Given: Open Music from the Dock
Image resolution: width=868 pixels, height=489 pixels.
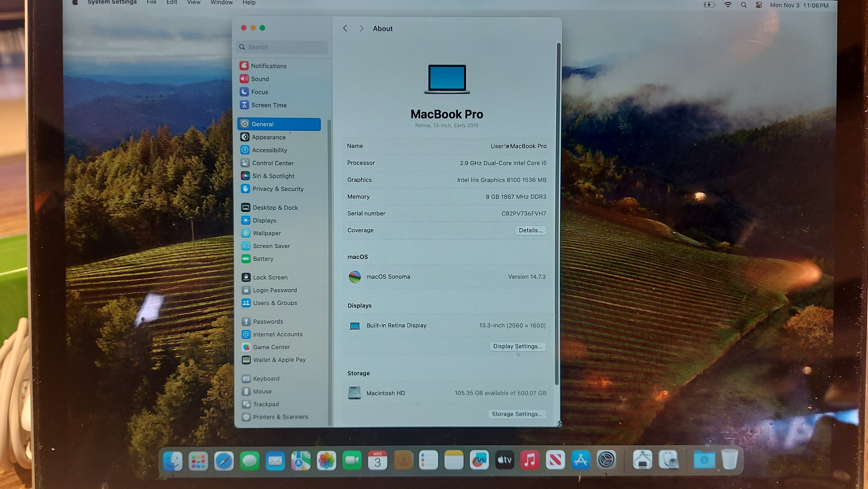Looking at the screenshot, I should (x=530, y=460).
